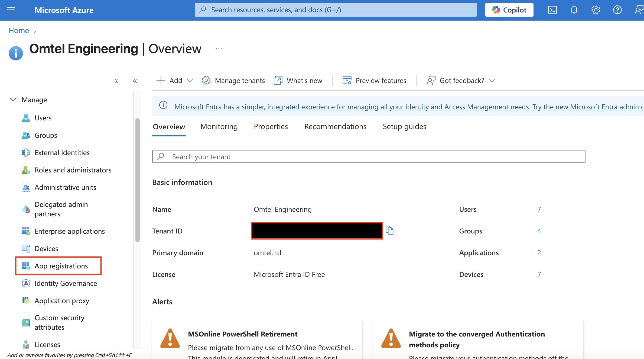Screen dimensions: 644x359
Task: Collapse the Manage section
Action: 13,100
